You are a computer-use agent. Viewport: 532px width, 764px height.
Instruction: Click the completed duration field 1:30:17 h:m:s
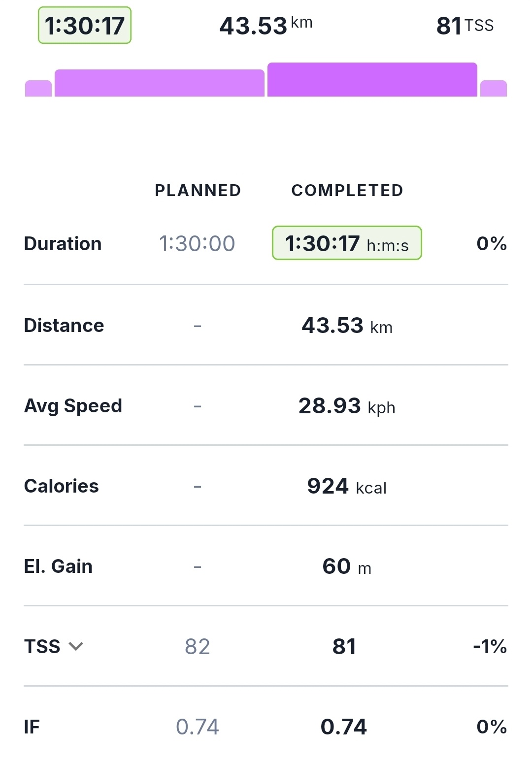coord(347,243)
